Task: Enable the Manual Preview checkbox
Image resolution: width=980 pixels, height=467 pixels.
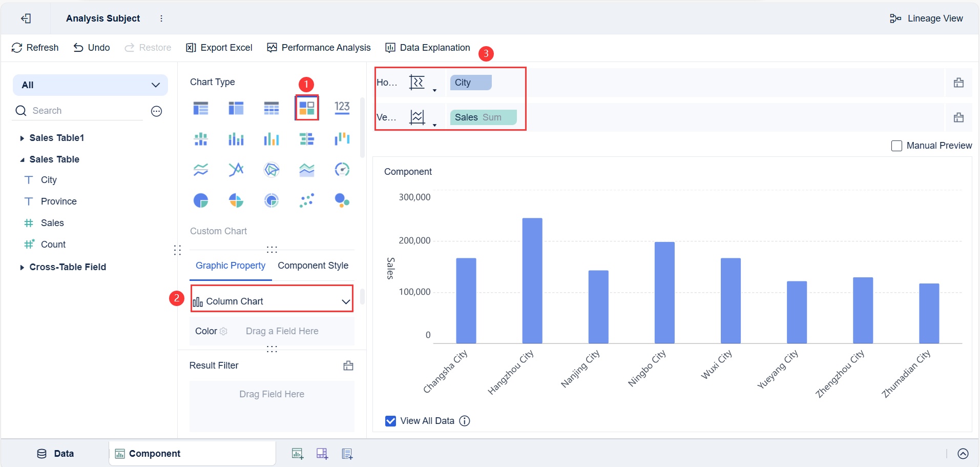Action: click(x=896, y=146)
